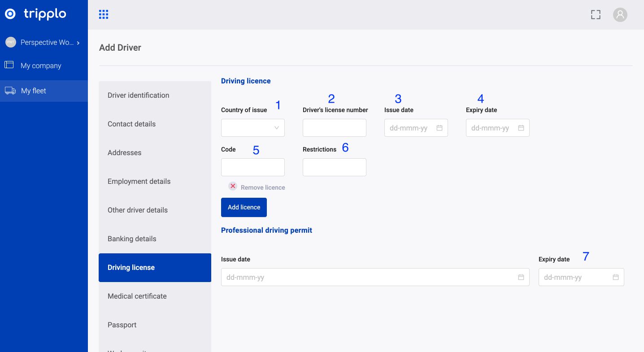This screenshot has width=644, height=352.
Task: Focus the Code input field
Action: pos(253,167)
